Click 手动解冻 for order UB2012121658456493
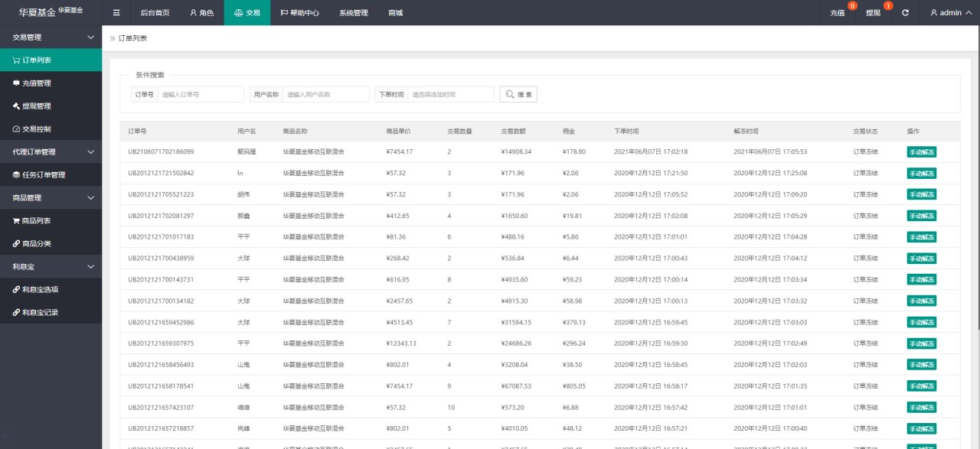This screenshot has height=449, width=980. point(922,364)
